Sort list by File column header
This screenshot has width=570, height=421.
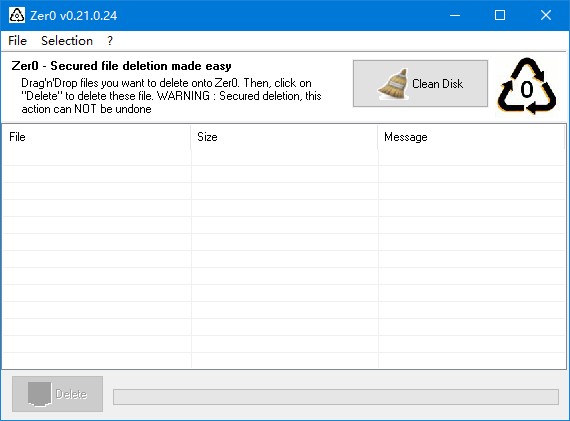click(x=96, y=137)
